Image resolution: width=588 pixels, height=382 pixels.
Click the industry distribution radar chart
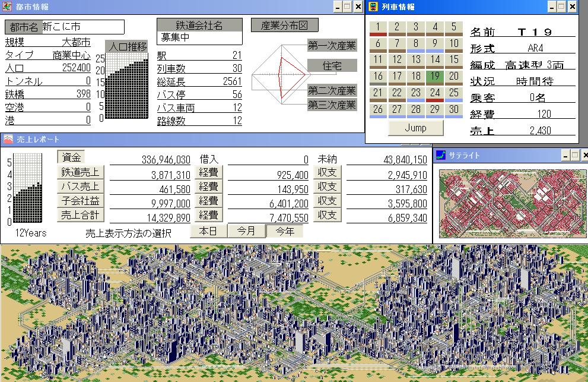coord(281,74)
